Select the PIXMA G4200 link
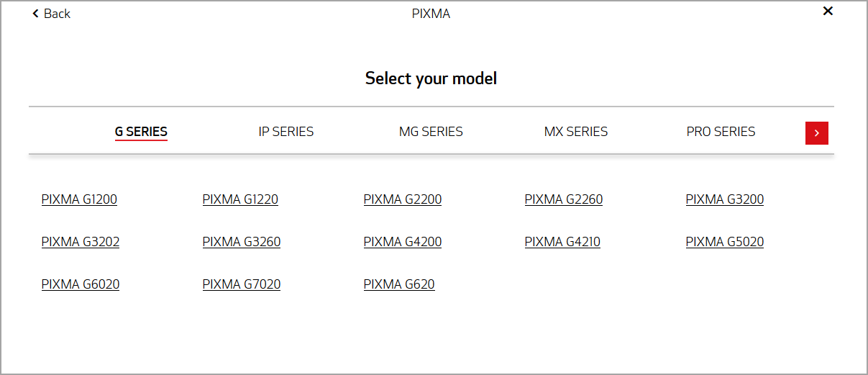This screenshot has width=868, height=375. point(403,242)
